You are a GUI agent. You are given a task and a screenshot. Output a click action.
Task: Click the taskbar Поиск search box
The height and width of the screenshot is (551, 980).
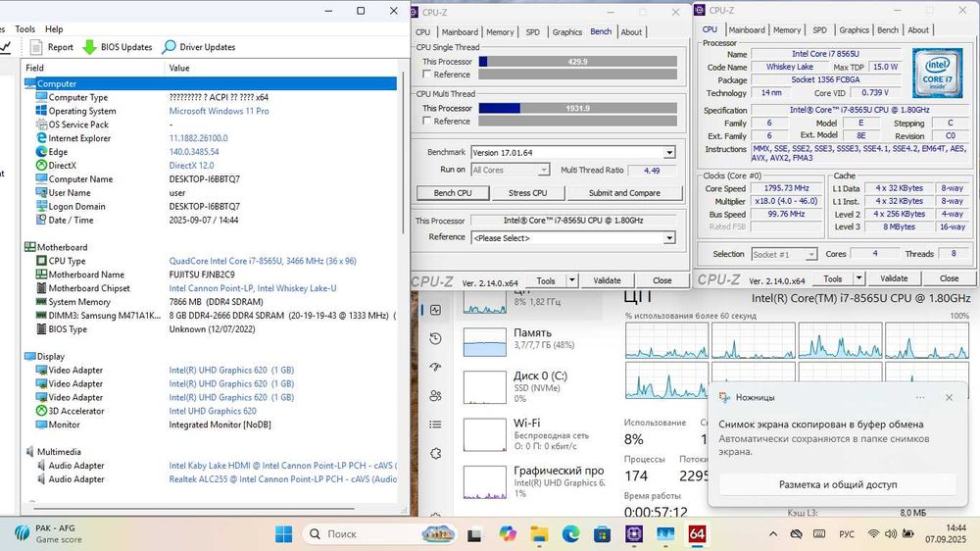381,534
